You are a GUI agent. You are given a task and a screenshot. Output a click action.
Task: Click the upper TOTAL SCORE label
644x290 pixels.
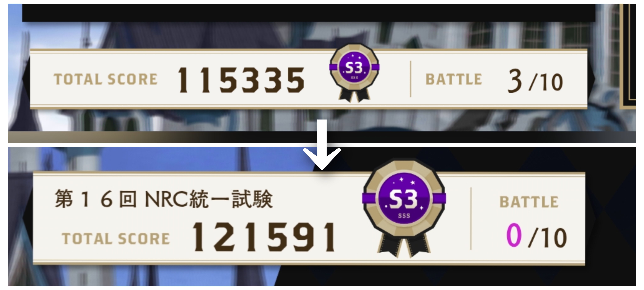tap(105, 80)
